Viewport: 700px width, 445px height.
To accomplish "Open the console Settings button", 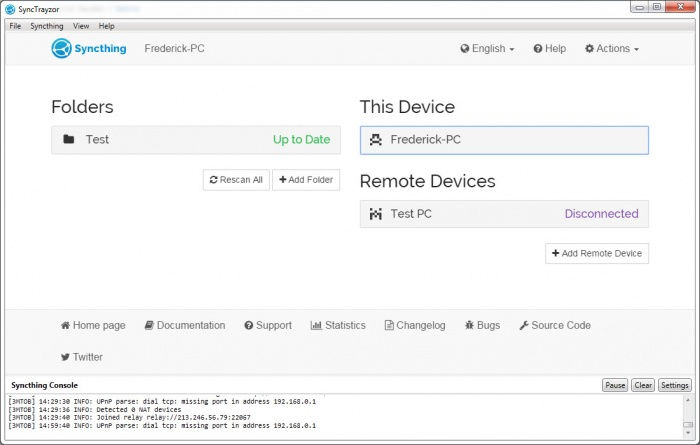I will pyautogui.click(x=675, y=385).
